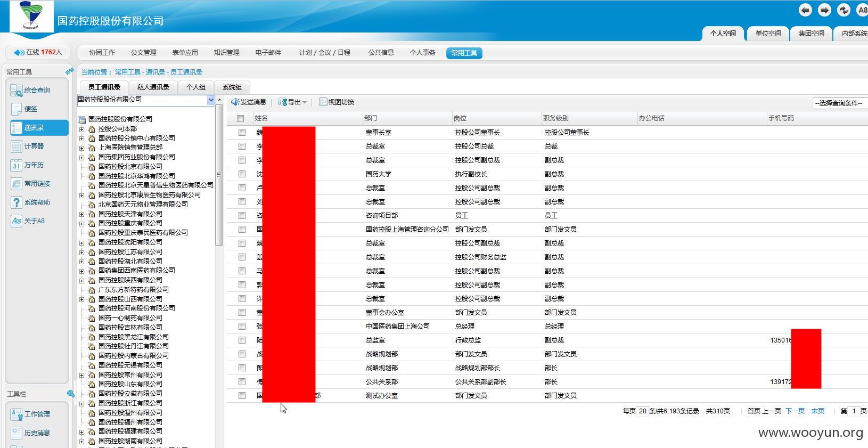Expand the 国药控股湖南有限公司 node
This screenshot has width=868, height=448.
point(81,441)
